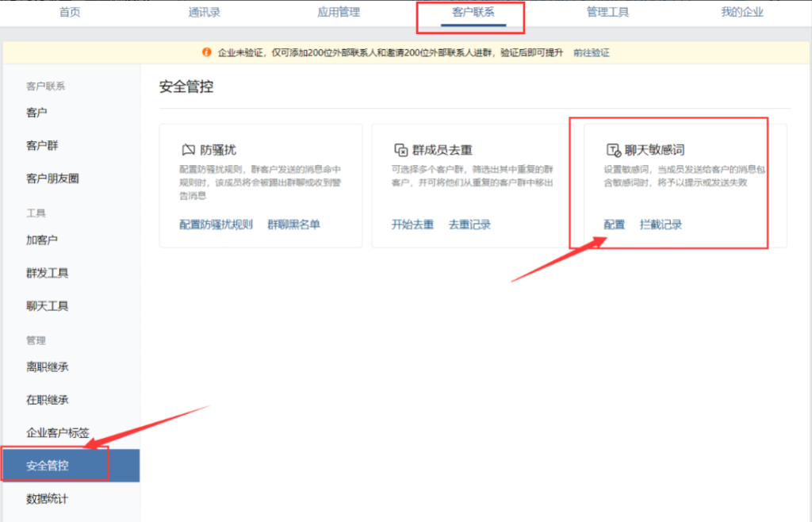Open 群聊黑名单 link

(293, 225)
